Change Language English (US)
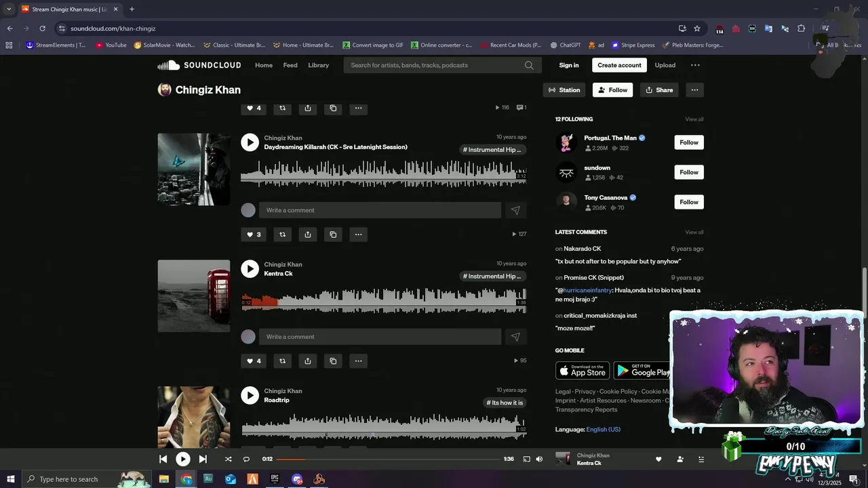Viewport: 868px width, 488px height. (x=603, y=429)
